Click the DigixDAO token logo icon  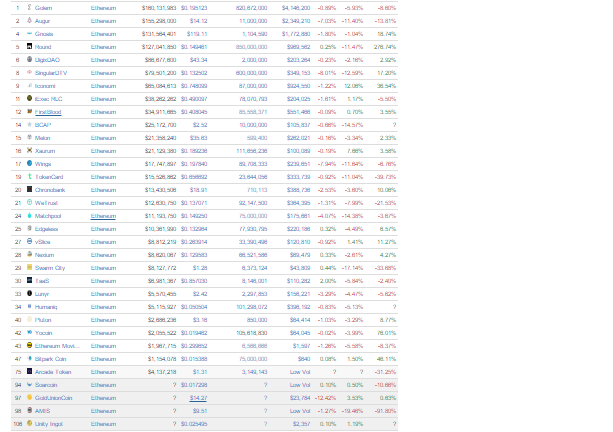point(29,59)
